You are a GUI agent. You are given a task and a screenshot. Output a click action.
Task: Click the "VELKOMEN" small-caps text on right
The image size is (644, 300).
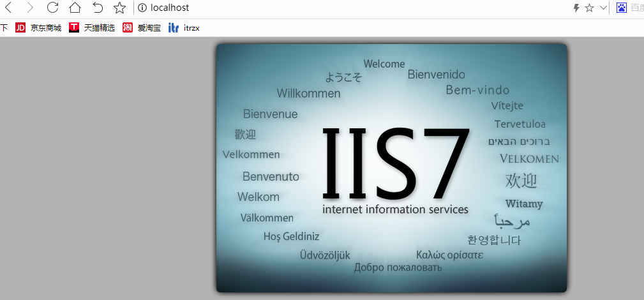click(x=529, y=159)
